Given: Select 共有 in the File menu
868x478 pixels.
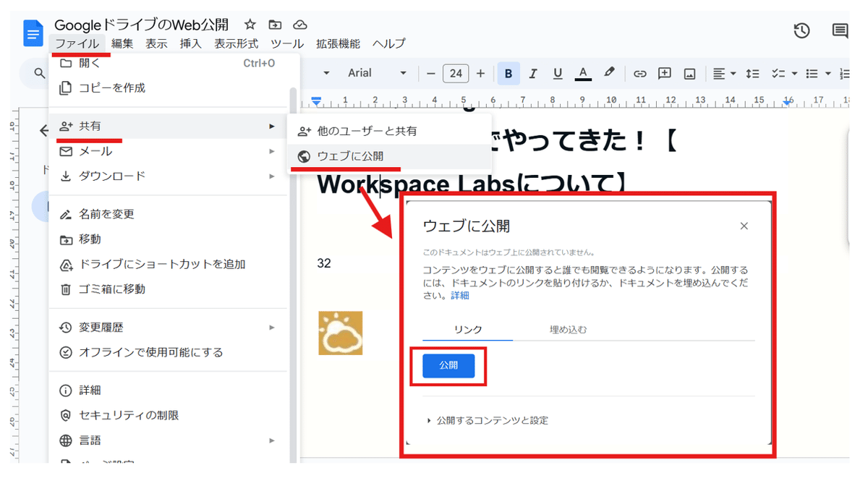Looking at the screenshot, I should click(x=168, y=126).
